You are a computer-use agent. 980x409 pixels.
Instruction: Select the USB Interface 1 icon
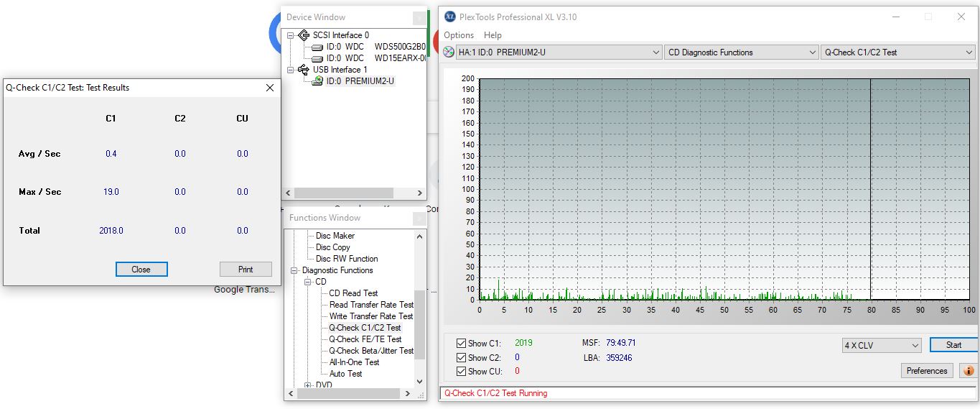tap(304, 70)
